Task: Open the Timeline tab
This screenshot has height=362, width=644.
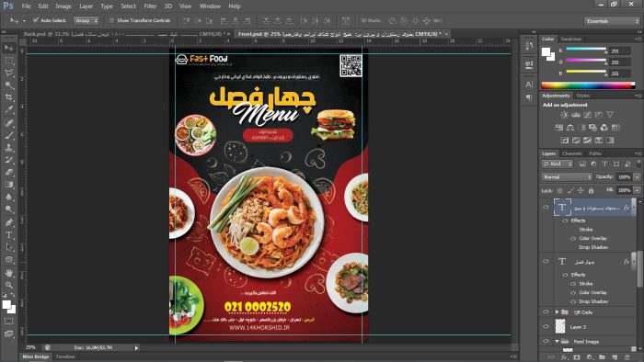Action: (65, 356)
